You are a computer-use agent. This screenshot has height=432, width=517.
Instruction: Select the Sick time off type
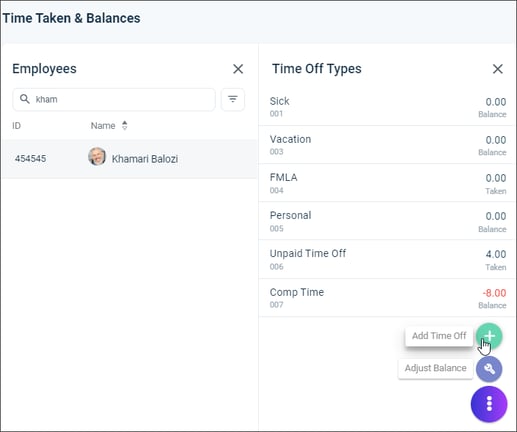[386, 107]
